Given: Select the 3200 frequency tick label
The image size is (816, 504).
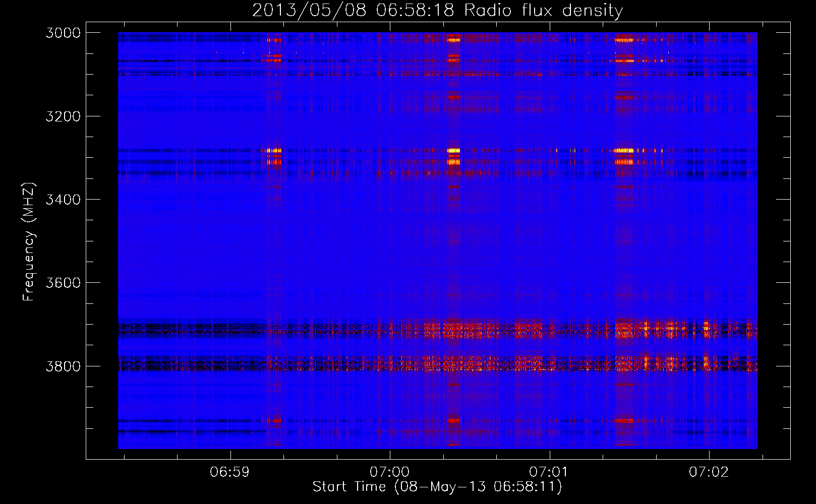Looking at the screenshot, I should [x=63, y=116].
